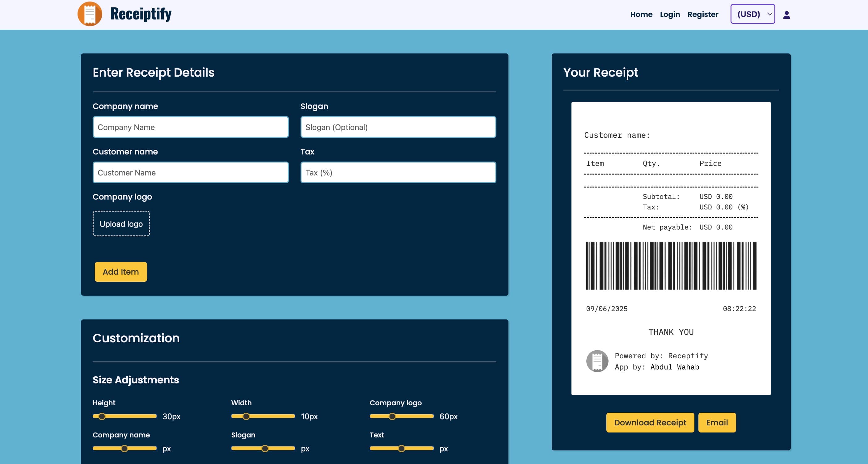Viewport: 868px width, 464px height.
Task: Click the Text size slider
Action: 401,449
